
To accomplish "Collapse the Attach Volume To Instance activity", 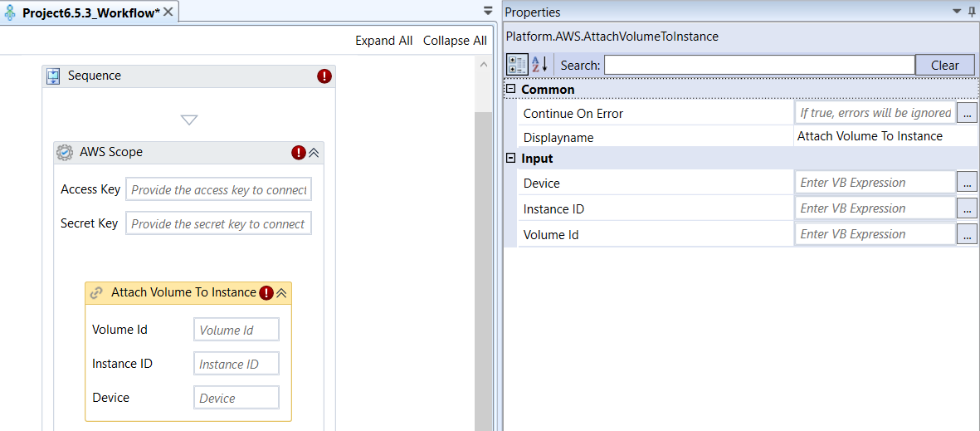I will (x=281, y=293).
